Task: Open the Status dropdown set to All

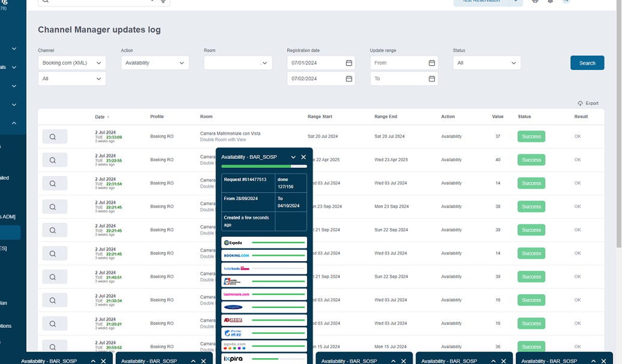Action: pos(487,63)
